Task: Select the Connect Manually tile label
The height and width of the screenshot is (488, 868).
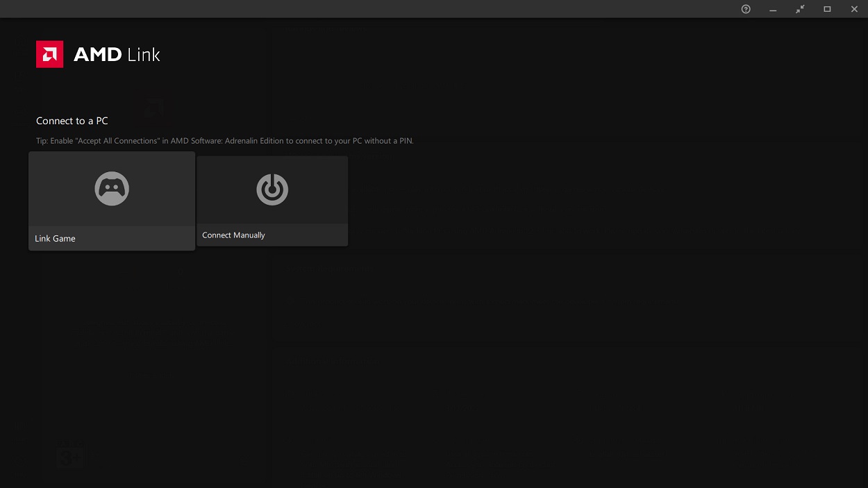Action: [233, 235]
